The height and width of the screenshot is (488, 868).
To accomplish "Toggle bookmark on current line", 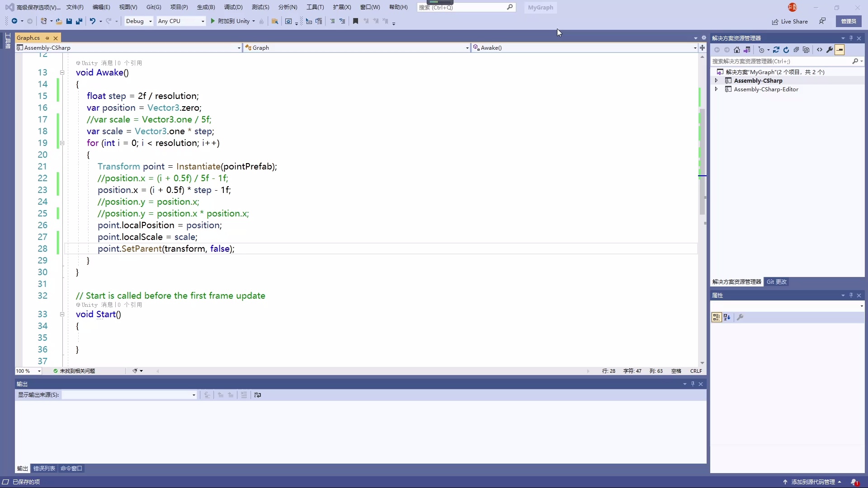I will pyautogui.click(x=355, y=21).
